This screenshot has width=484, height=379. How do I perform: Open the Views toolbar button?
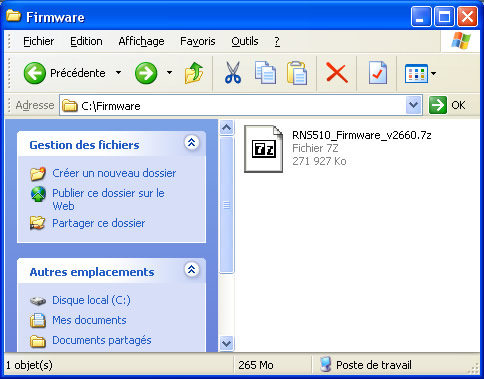(416, 73)
